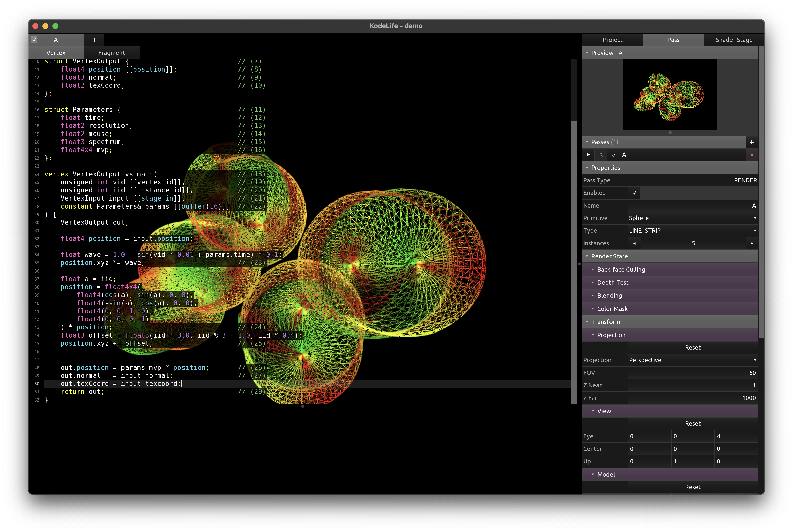
Task: Decrease Instances with the left arrow
Action: tap(634, 243)
